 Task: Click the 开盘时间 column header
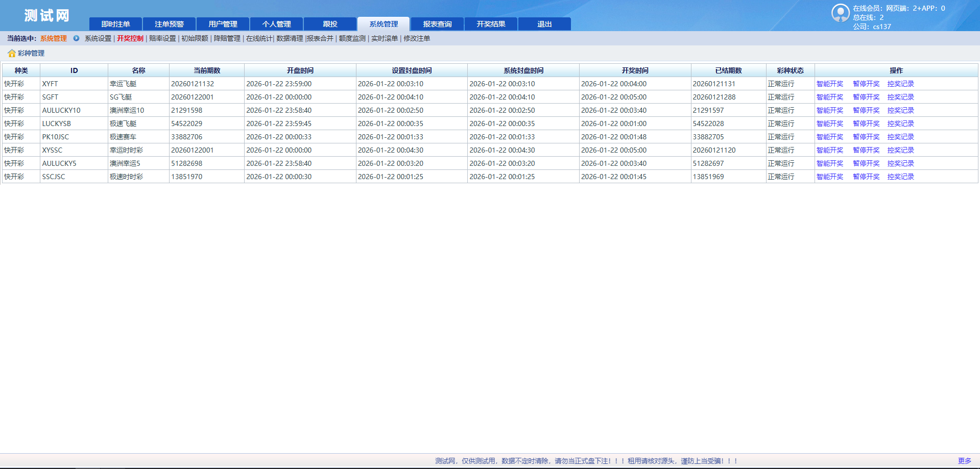click(300, 70)
